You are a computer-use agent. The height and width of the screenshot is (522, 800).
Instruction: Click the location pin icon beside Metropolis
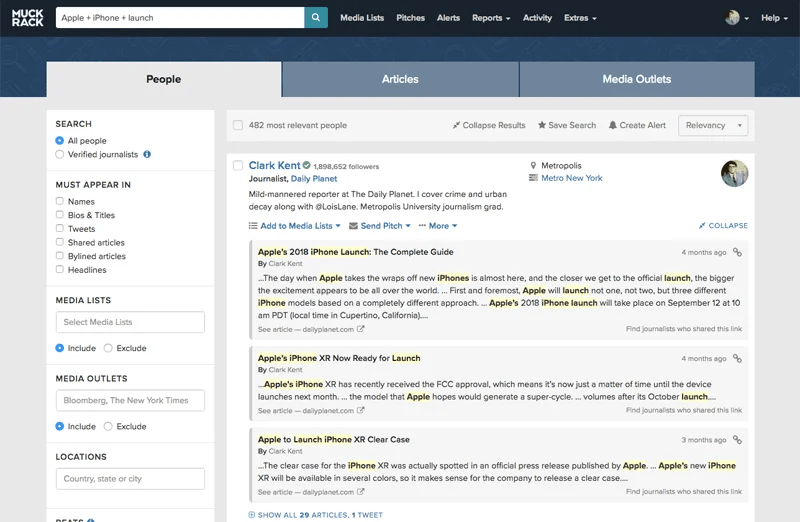(x=533, y=165)
